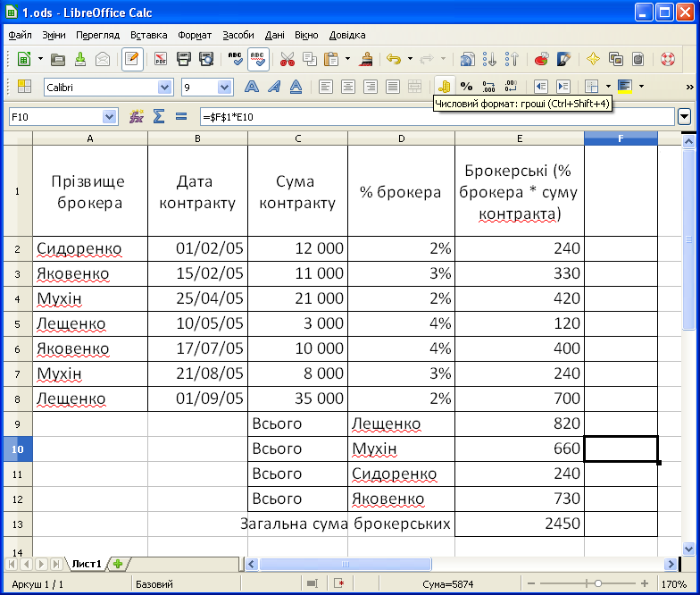Viewport: 700px width, 595px height.
Task: Center text horizontally
Action: tap(348, 87)
